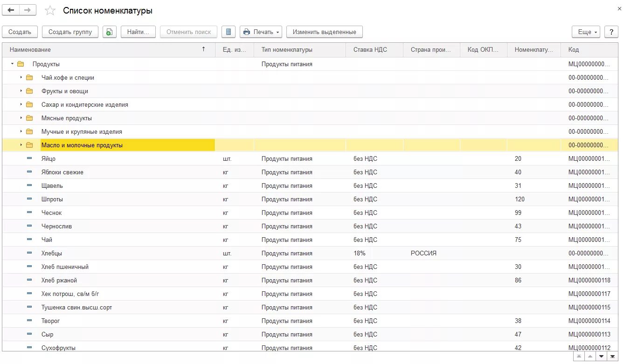Select the Тушенка свин.высш.сорт row
The width and height of the screenshot is (624, 364).
pos(310,307)
